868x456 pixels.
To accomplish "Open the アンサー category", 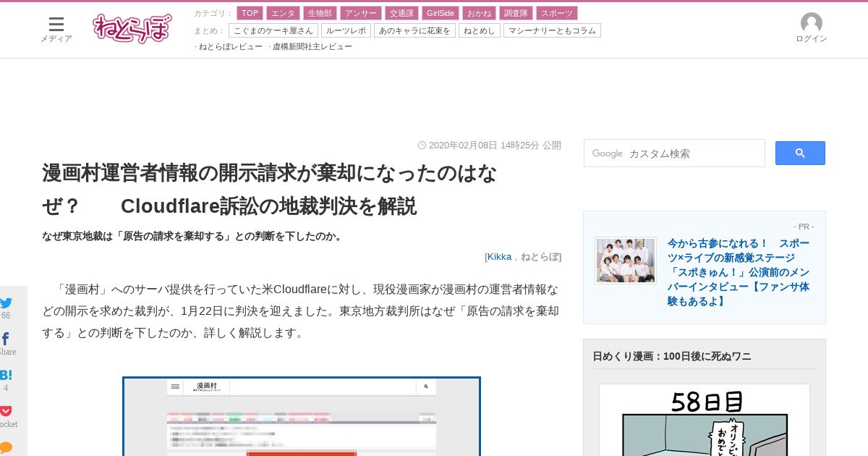I will (361, 13).
